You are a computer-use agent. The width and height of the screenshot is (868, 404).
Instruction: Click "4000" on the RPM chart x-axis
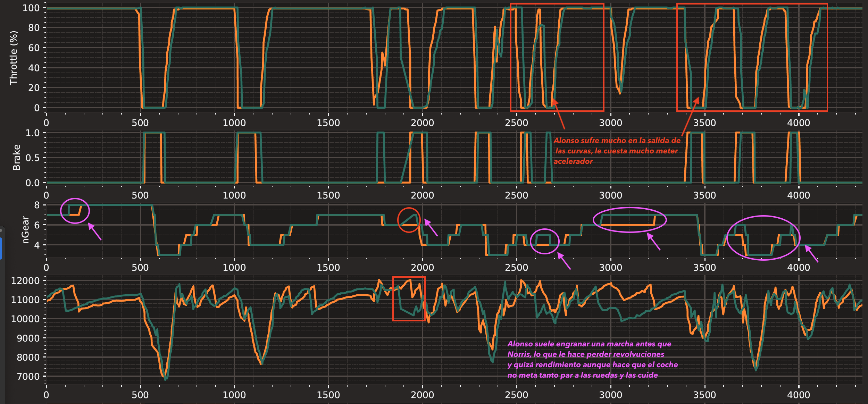(799, 395)
